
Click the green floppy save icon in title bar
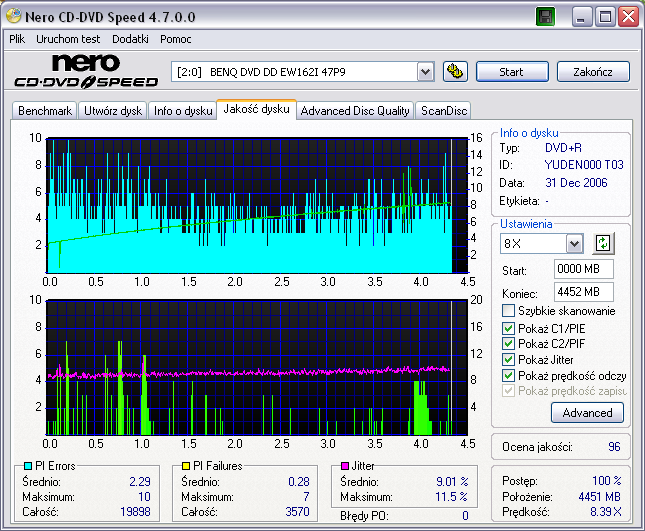545,17
